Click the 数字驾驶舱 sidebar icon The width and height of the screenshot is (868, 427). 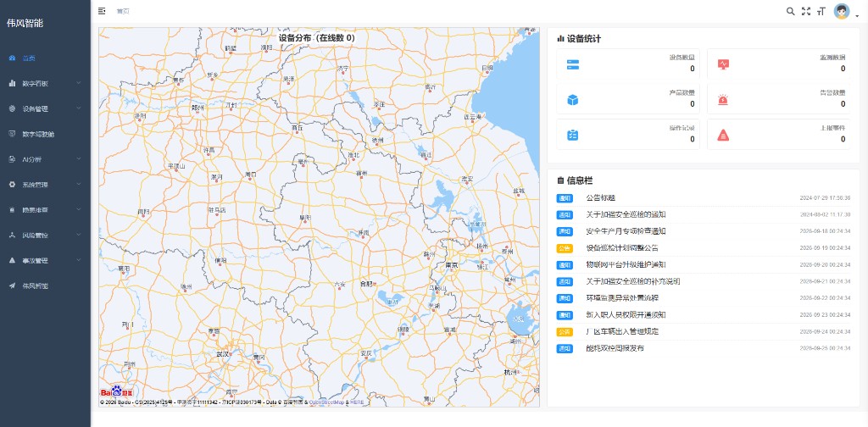[x=12, y=134]
